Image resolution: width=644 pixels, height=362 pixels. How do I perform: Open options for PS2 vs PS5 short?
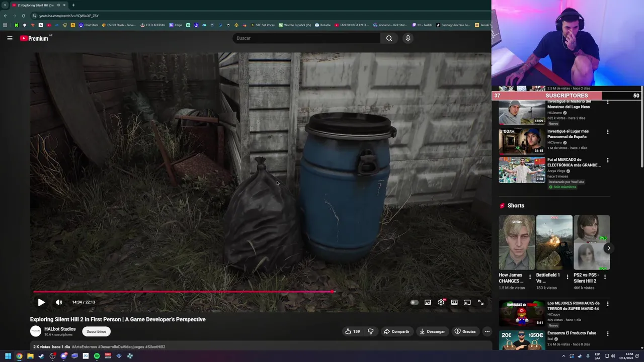coord(605,277)
